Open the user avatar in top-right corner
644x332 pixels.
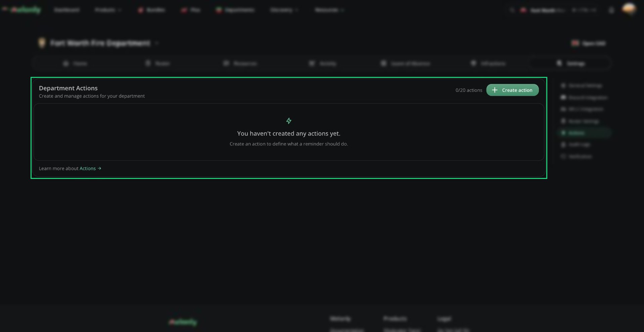(629, 9)
